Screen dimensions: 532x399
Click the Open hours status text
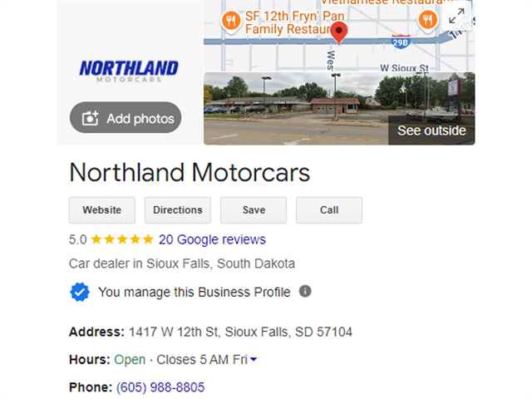[130, 360]
